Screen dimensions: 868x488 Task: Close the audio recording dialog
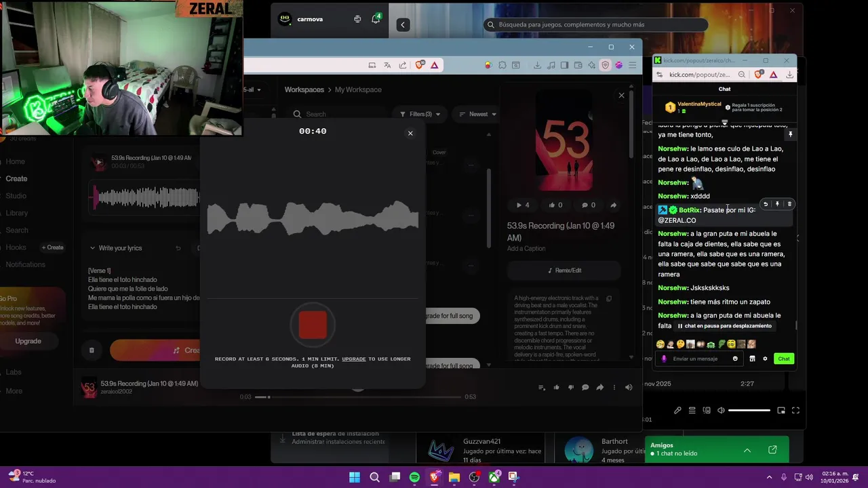410,134
